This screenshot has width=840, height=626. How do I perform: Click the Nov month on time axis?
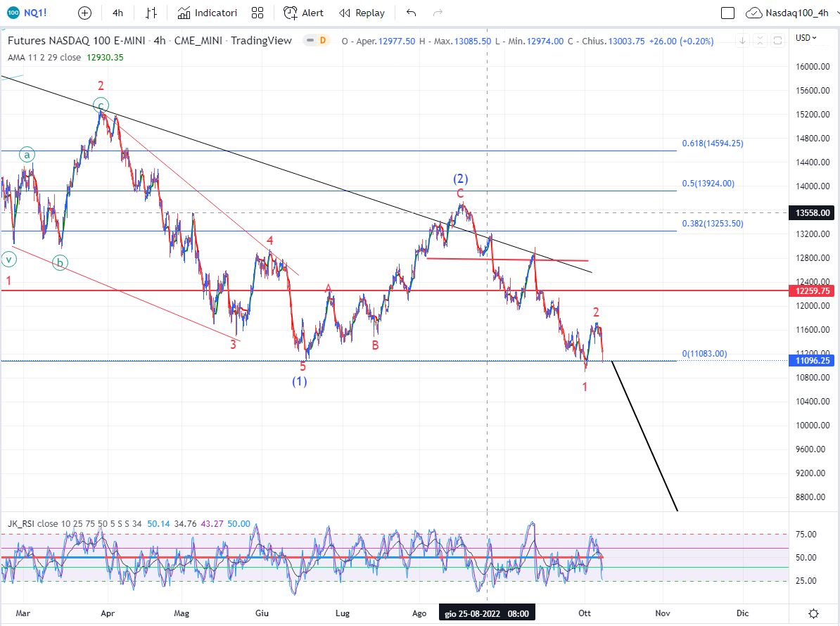tap(663, 613)
